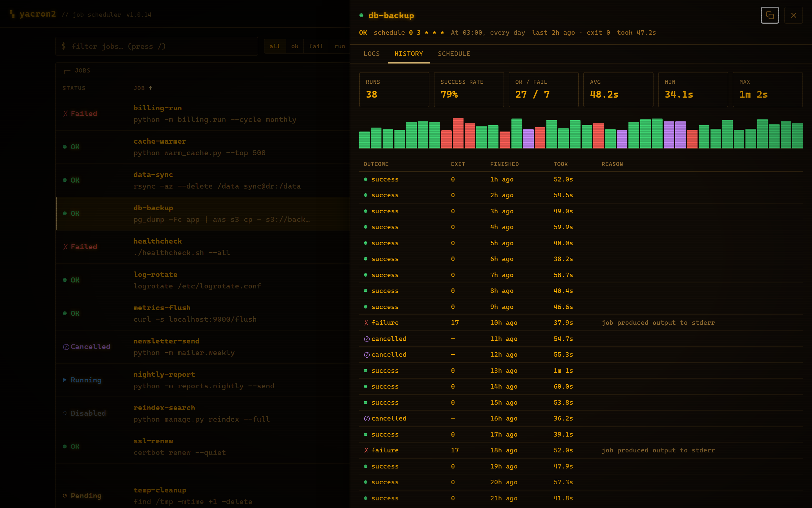Click the TOOK column header

click(x=561, y=164)
